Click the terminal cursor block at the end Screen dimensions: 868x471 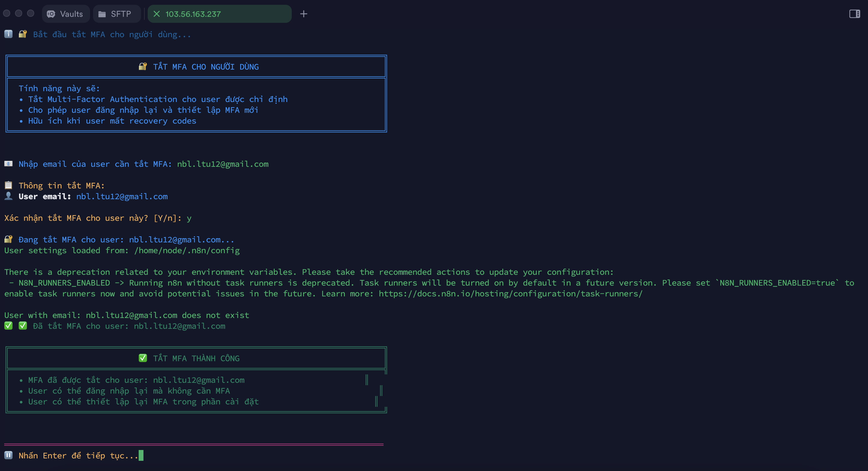pyautogui.click(x=141, y=455)
